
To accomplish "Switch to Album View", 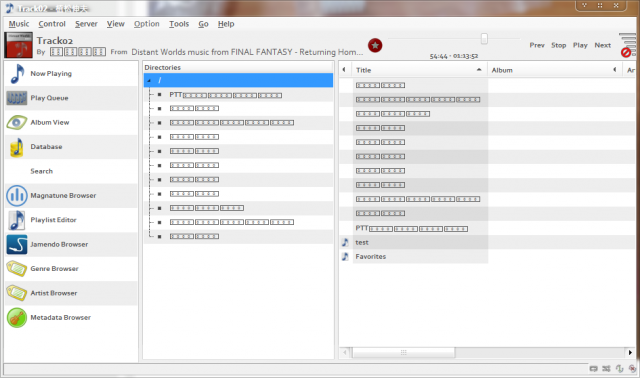I will point(71,122).
